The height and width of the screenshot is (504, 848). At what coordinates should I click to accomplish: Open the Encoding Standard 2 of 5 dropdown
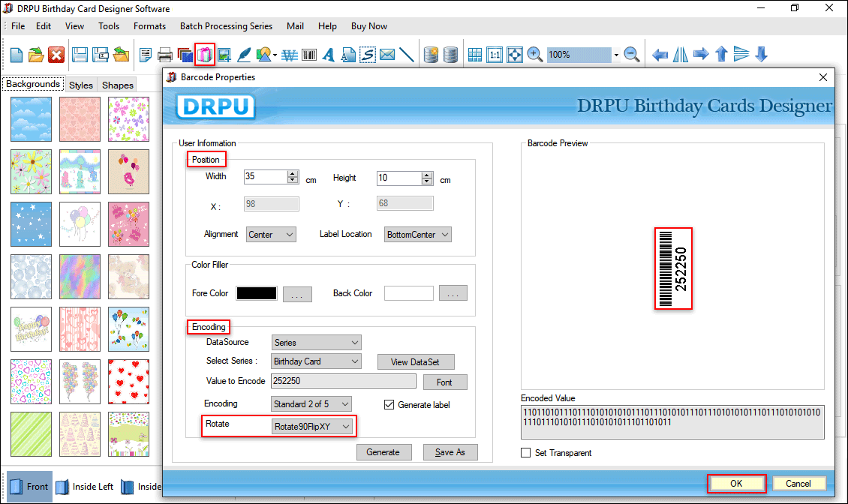click(311, 404)
